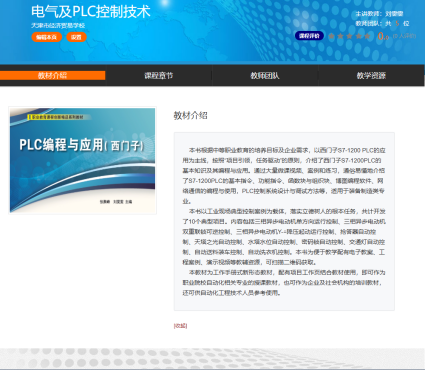Switch to the 课程章节 tab
The height and width of the screenshot is (371, 425).
(x=159, y=76)
